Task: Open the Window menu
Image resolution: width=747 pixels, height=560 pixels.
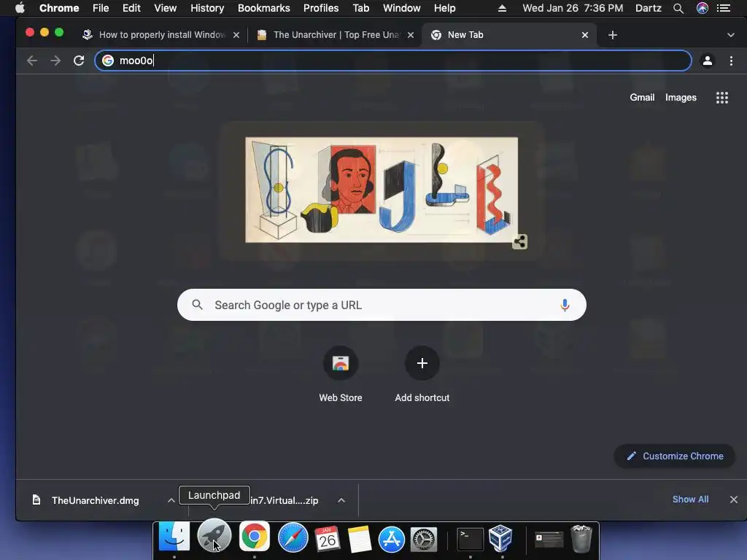Action: [x=402, y=8]
